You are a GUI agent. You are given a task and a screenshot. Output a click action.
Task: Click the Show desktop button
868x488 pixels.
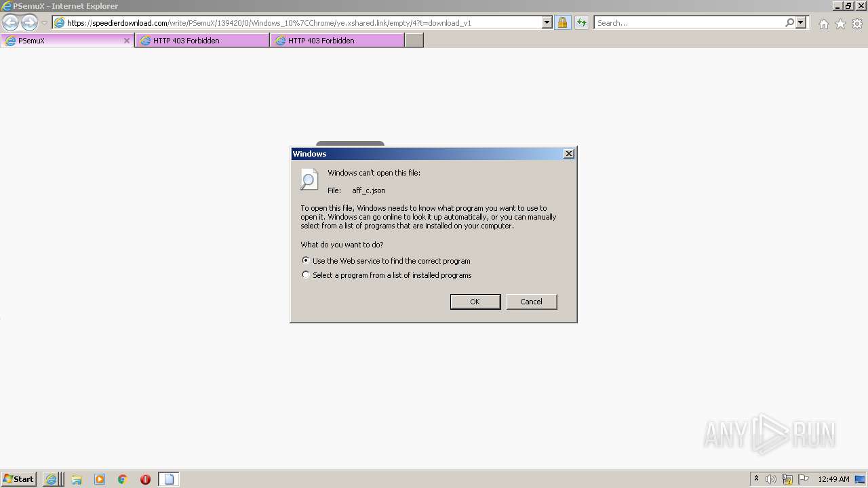[x=861, y=479]
